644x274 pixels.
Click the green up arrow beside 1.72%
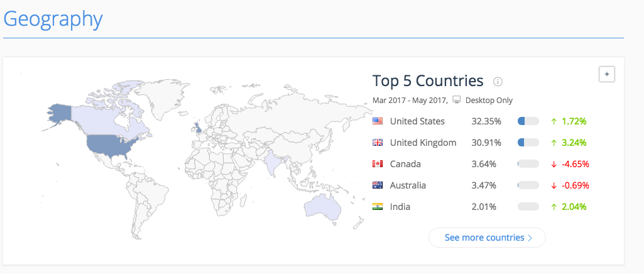point(554,121)
